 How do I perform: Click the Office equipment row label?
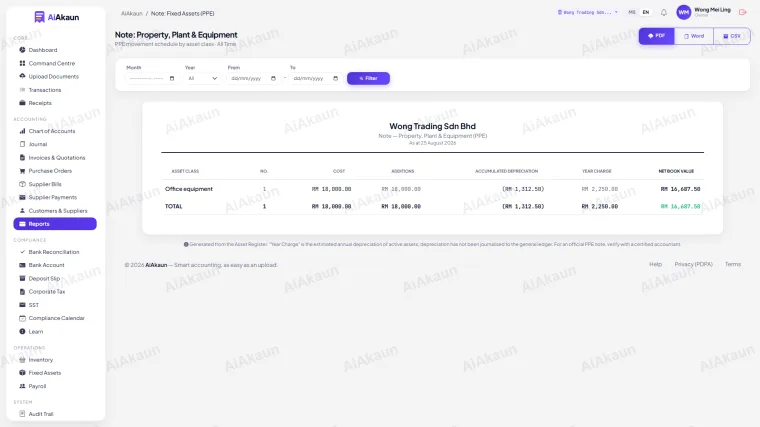click(189, 189)
